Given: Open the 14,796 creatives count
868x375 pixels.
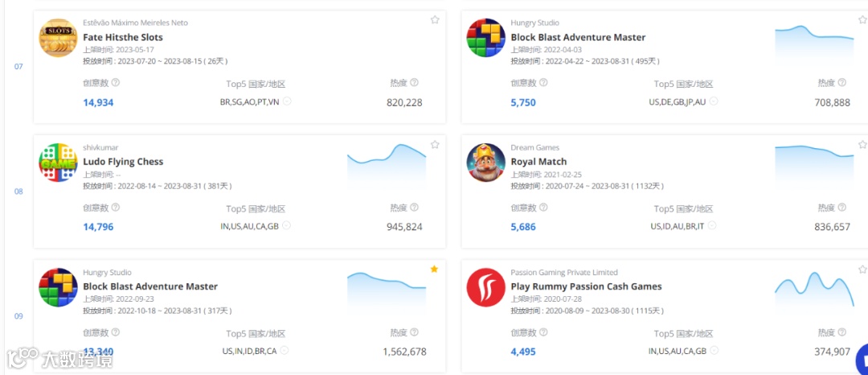Looking at the screenshot, I should (x=98, y=227).
